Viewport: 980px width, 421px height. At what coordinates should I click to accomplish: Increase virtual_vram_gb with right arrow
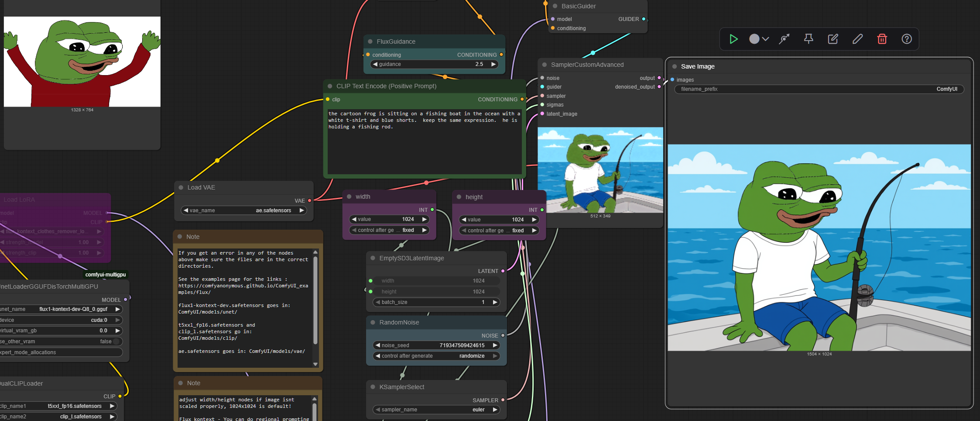coord(117,331)
